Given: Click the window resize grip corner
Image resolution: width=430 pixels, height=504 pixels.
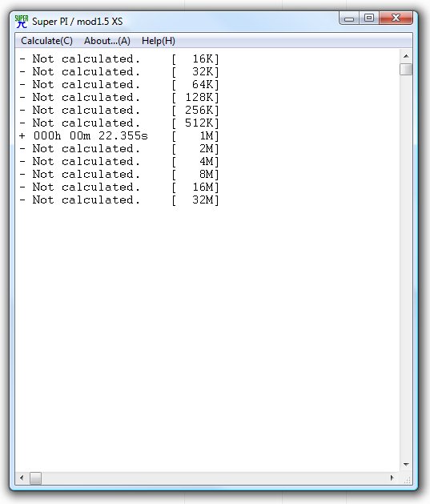Looking at the screenshot, I should point(408,480).
